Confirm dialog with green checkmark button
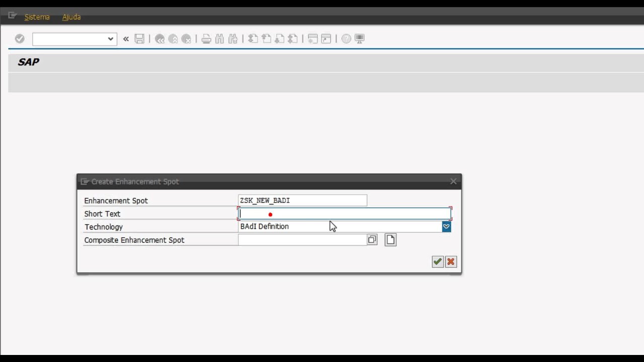 (x=438, y=261)
